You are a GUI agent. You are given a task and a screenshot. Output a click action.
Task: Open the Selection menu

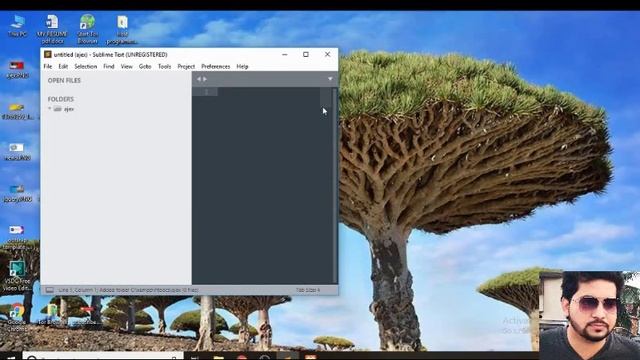pos(86,67)
